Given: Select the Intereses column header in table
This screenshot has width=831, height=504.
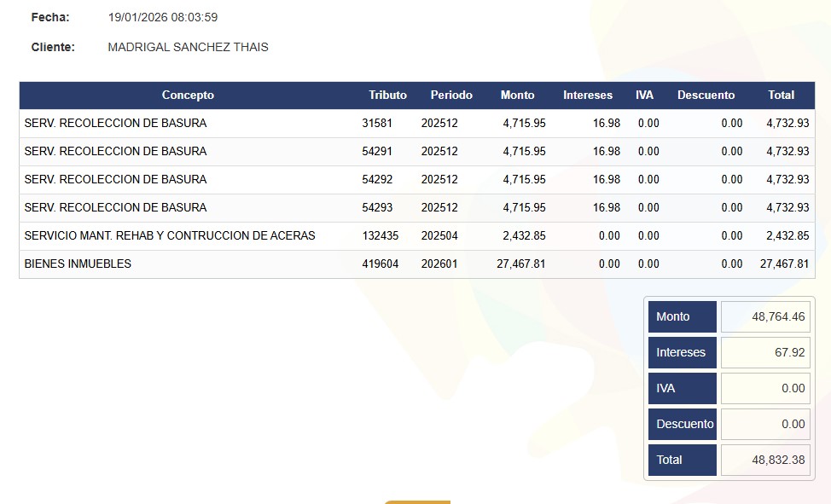Looking at the screenshot, I should point(587,96).
